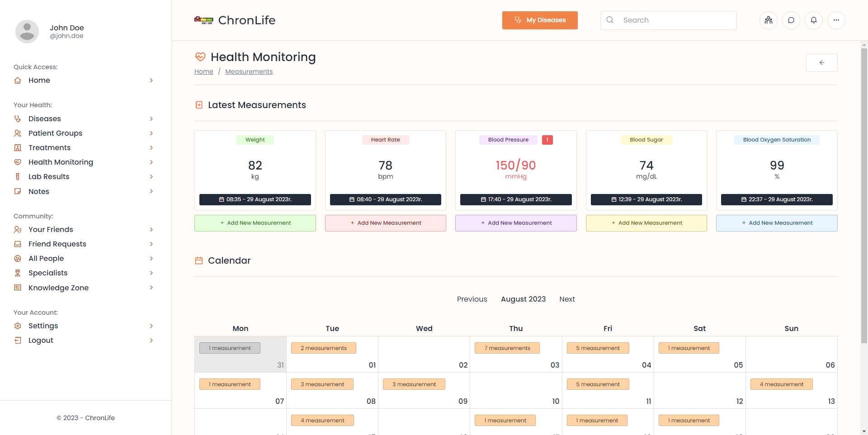Expand the Home chevron arrow
Screen dimensions: 868x435
coord(151,80)
